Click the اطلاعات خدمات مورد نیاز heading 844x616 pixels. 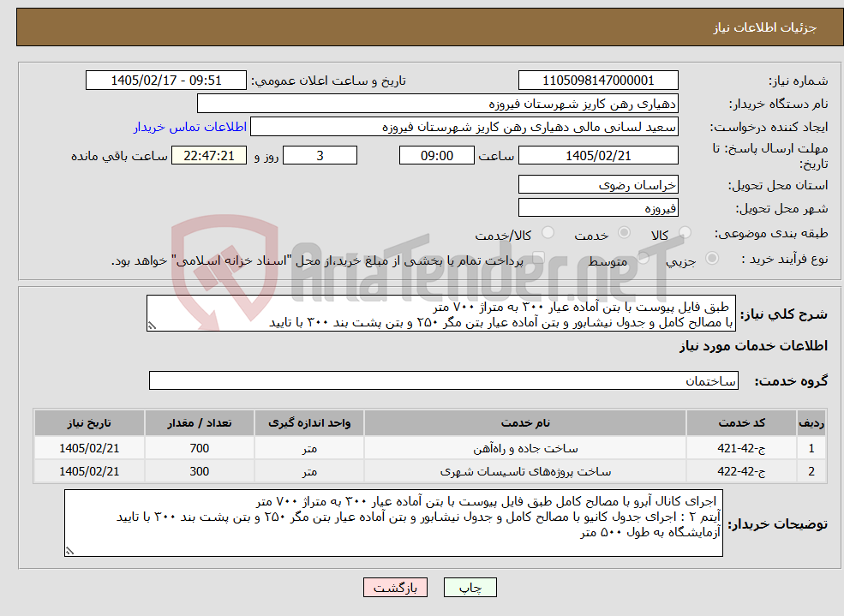[753, 346]
